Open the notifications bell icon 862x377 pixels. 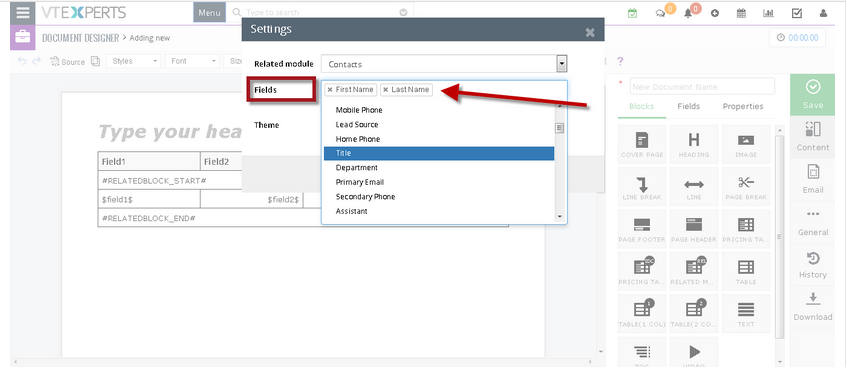pos(688,13)
